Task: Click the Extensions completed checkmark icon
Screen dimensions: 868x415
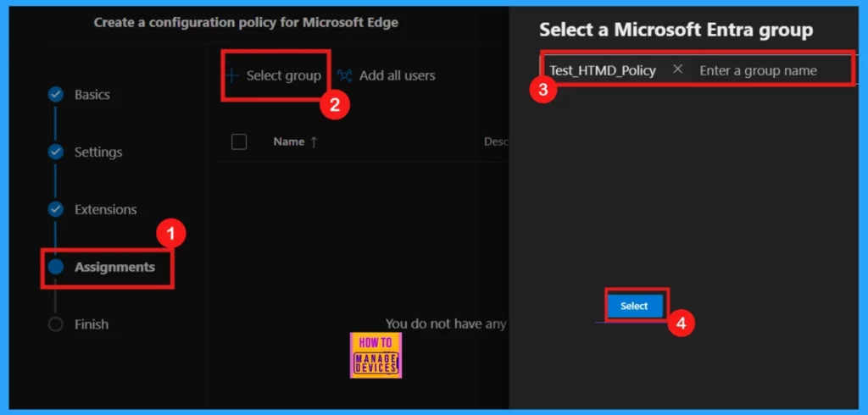Action: (56, 210)
